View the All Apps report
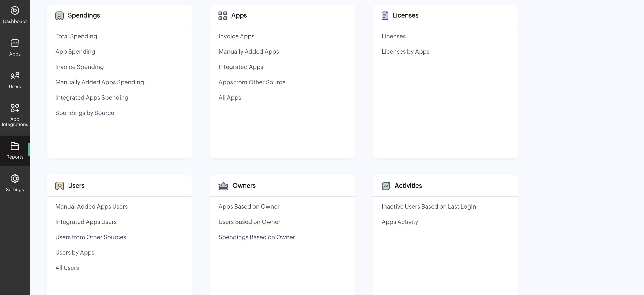The width and height of the screenshot is (644, 295). pyautogui.click(x=230, y=98)
